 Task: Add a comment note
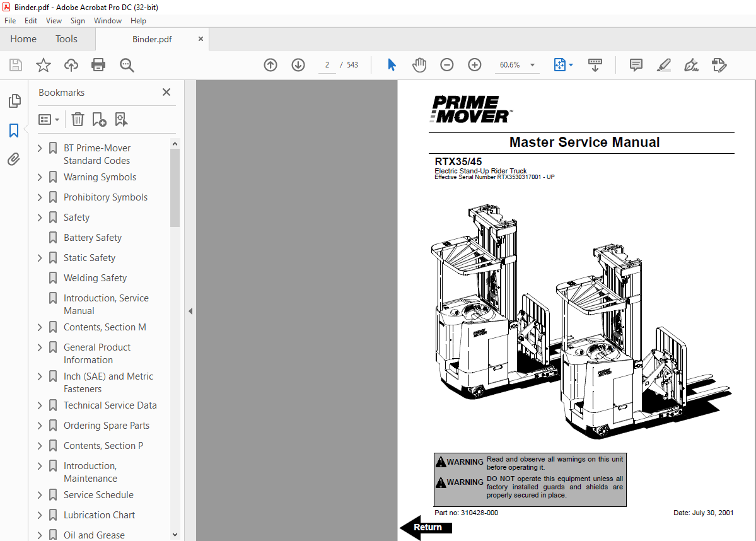click(636, 64)
